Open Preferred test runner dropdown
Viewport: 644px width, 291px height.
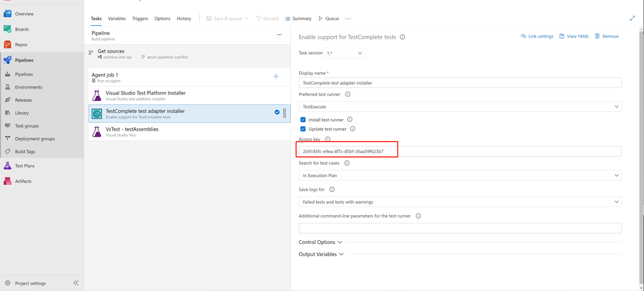(460, 107)
